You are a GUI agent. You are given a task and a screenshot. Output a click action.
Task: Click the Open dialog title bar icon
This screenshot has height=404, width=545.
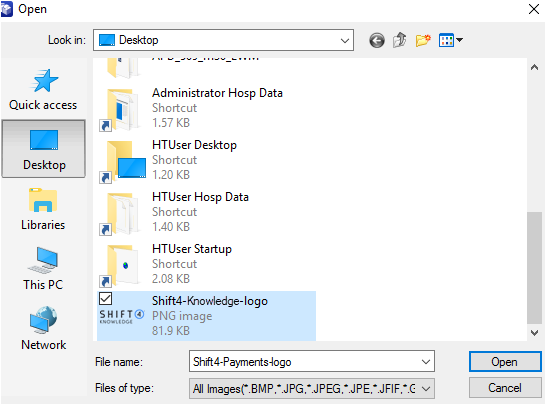6,9
